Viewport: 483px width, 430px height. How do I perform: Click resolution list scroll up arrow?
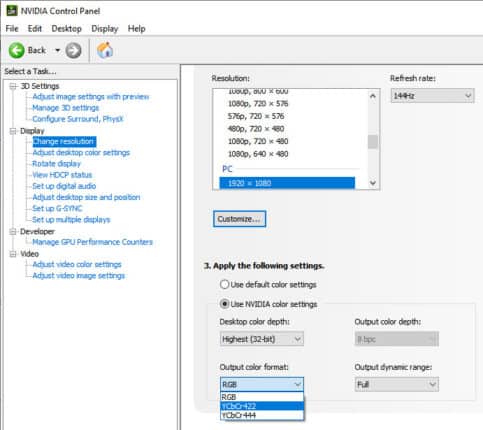373,96
